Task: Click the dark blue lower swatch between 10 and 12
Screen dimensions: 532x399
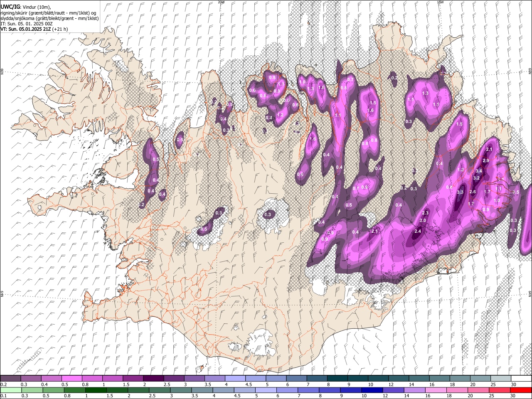Action: pos(372,390)
